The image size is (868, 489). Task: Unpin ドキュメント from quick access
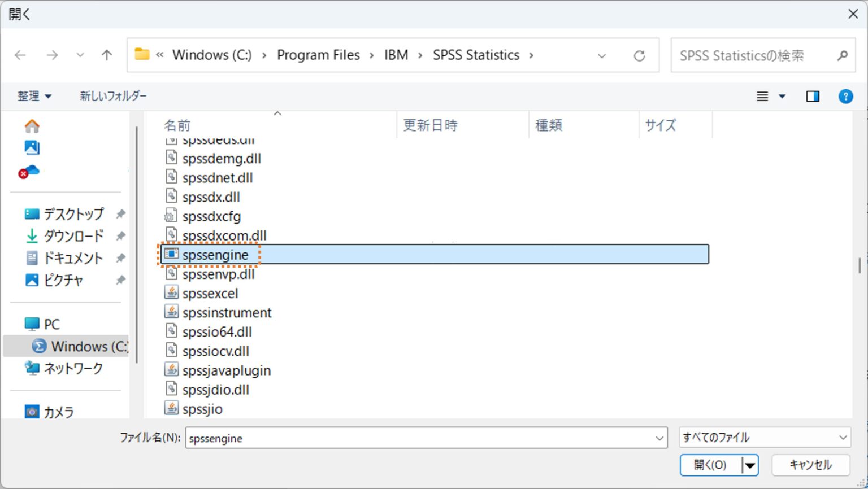pos(120,258)
